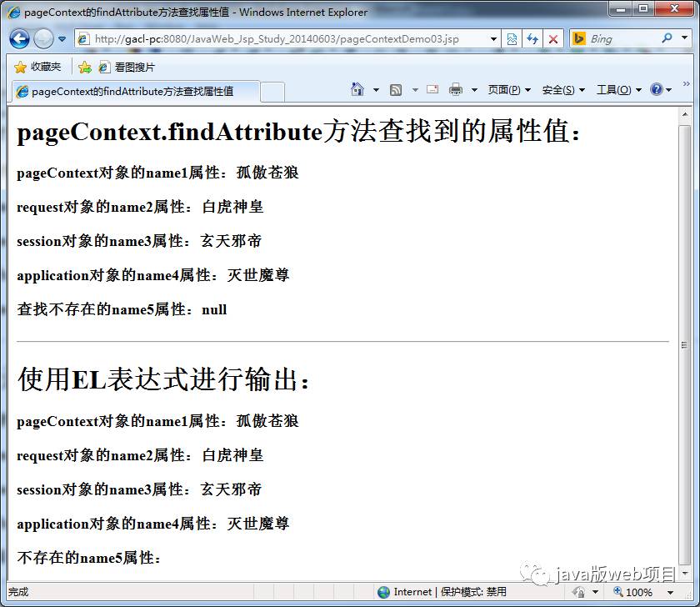Open the 安全(S) menu

pos(563,90)
